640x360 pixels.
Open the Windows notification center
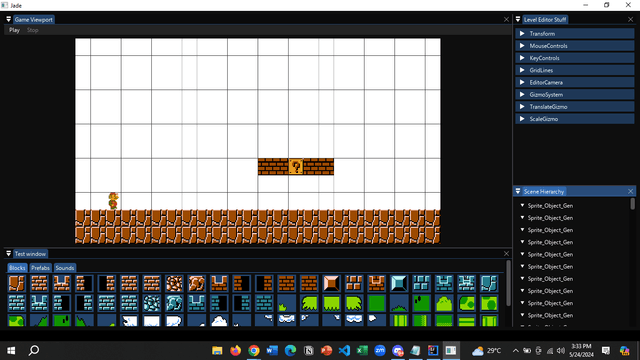(x=606, y=351)
